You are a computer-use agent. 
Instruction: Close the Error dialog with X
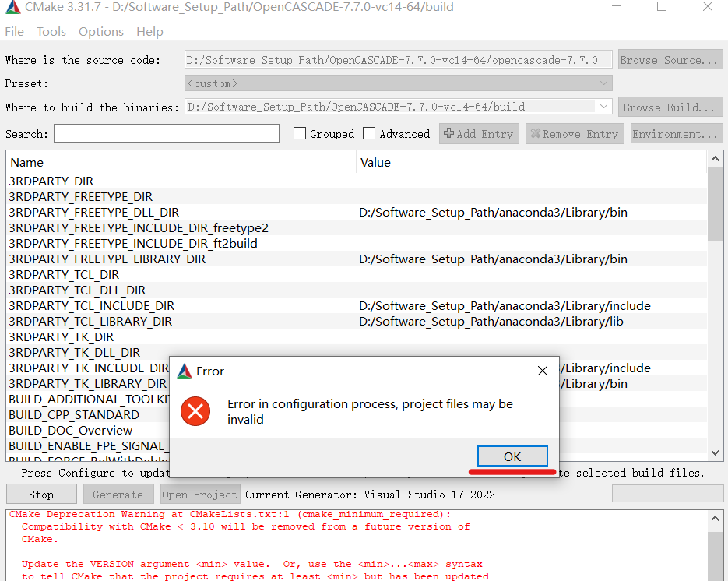pyautogui.click(x=542, y=371)
